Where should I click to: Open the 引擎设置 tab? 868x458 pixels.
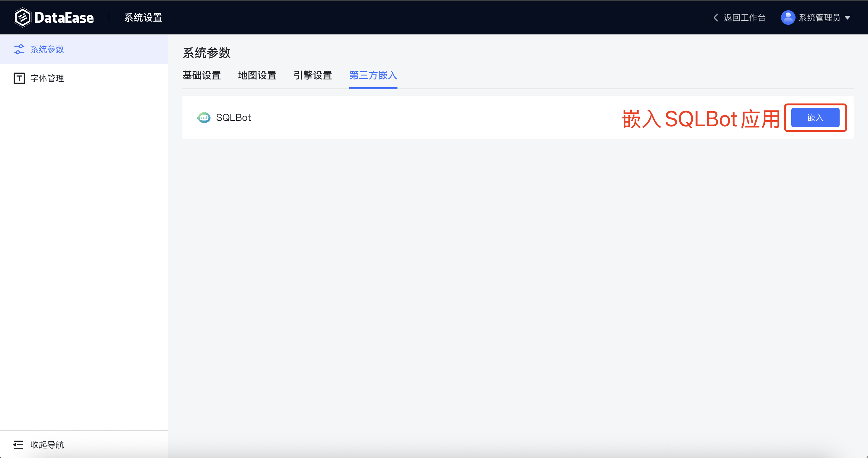point(312,75)
